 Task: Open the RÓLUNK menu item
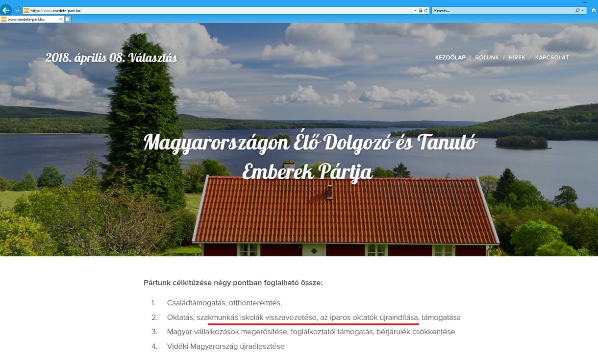click(x=487, y=57)
